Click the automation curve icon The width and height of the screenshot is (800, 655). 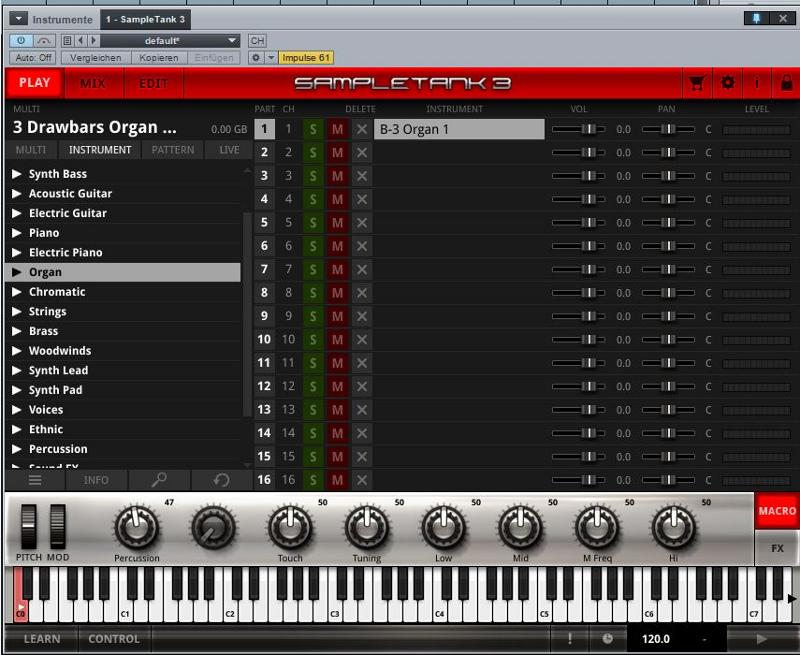[x=44, y=40]
